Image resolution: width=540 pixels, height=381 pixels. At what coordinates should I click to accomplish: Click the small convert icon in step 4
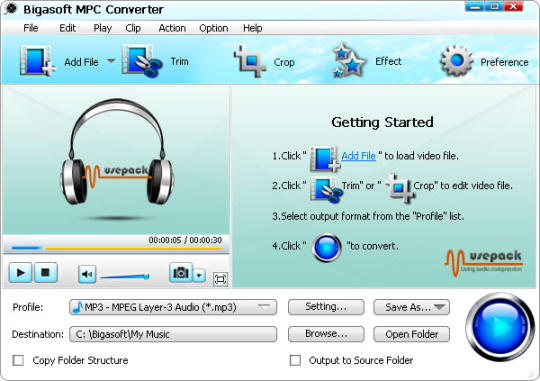point(327,247)
